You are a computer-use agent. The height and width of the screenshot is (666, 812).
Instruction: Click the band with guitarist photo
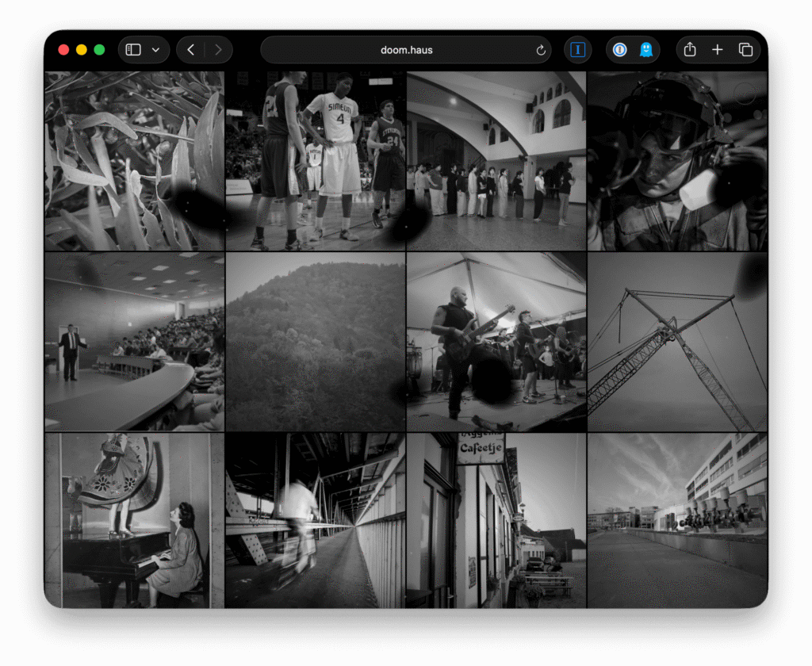[496, 342]
